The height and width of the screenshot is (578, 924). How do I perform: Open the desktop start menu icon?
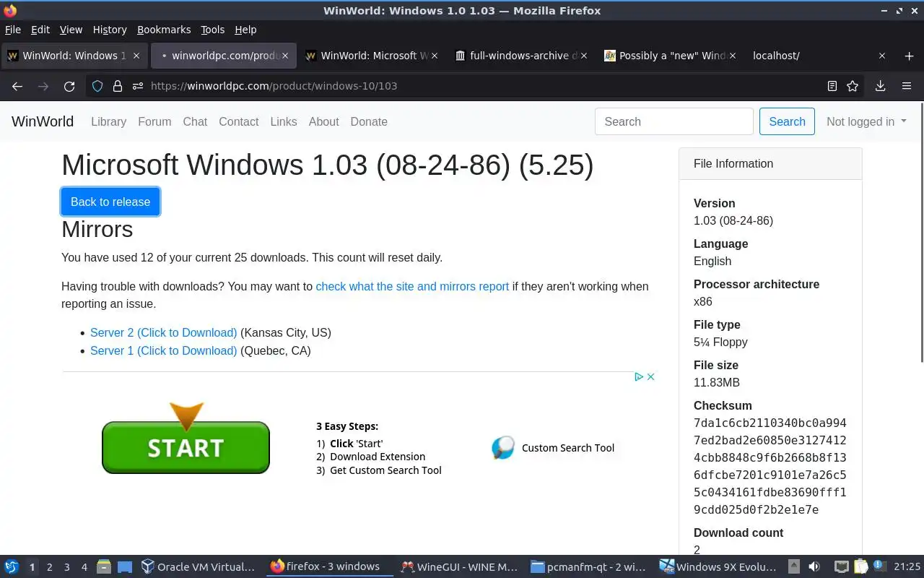click(x=11, y=567)
